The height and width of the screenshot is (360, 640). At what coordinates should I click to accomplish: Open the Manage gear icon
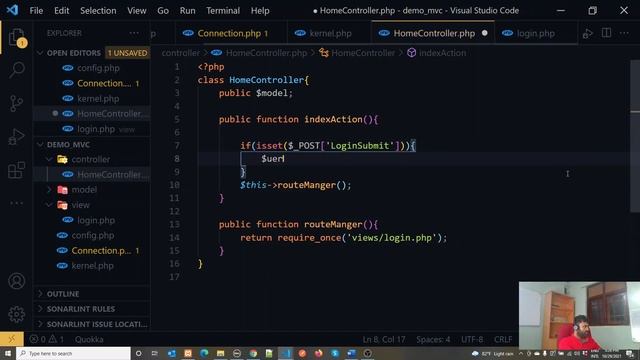[17, 314]
